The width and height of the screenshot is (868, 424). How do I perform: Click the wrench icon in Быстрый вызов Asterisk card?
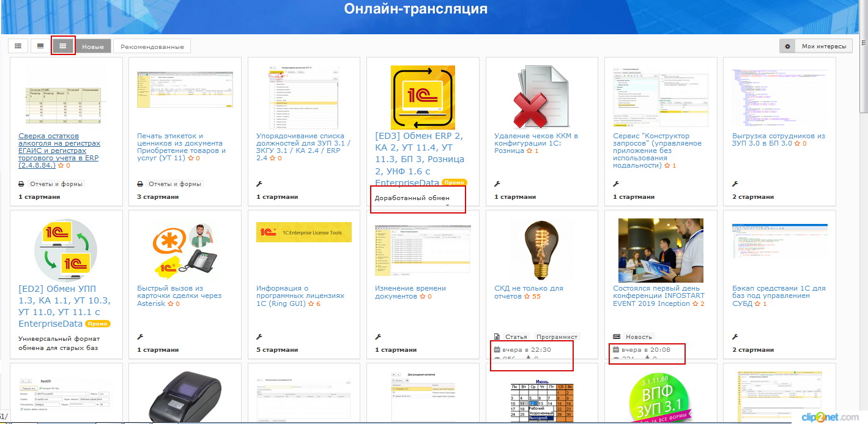(x=140, y=337)
